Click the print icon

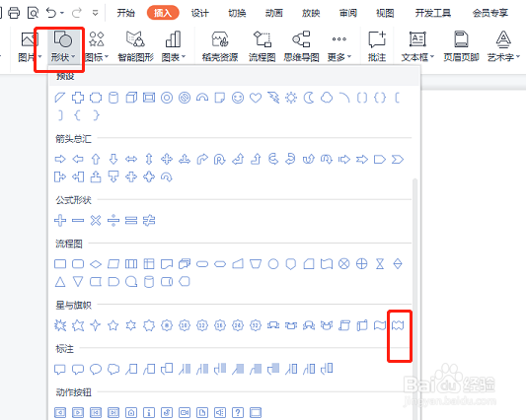click(x=14, y=13)
